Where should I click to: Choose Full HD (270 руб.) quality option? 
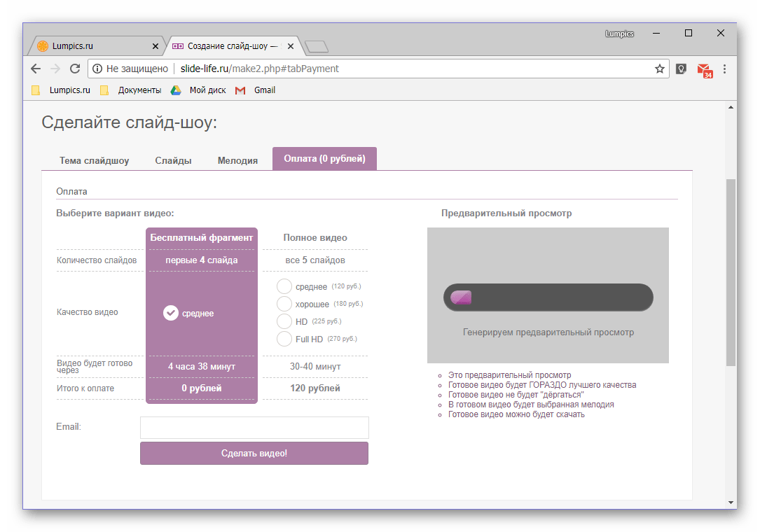pyautogui.click(x=284, y=339)
